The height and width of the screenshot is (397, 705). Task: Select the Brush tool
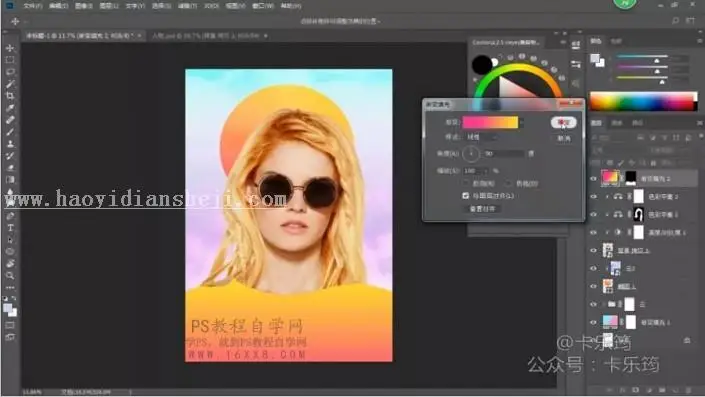pos(10,132)
